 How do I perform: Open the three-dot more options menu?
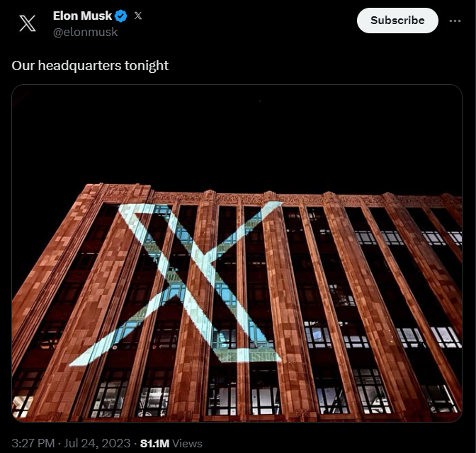coord(455,21)
